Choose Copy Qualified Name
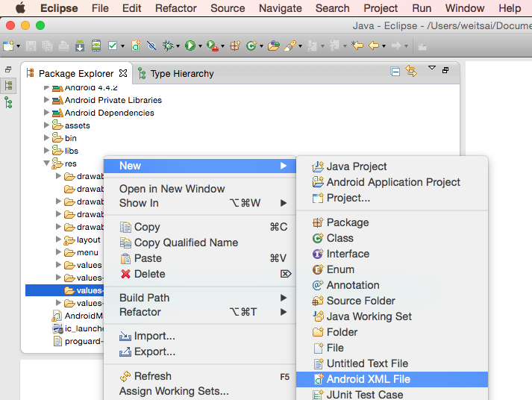Viewport: 532px width, 400px height. click(200, 243)
